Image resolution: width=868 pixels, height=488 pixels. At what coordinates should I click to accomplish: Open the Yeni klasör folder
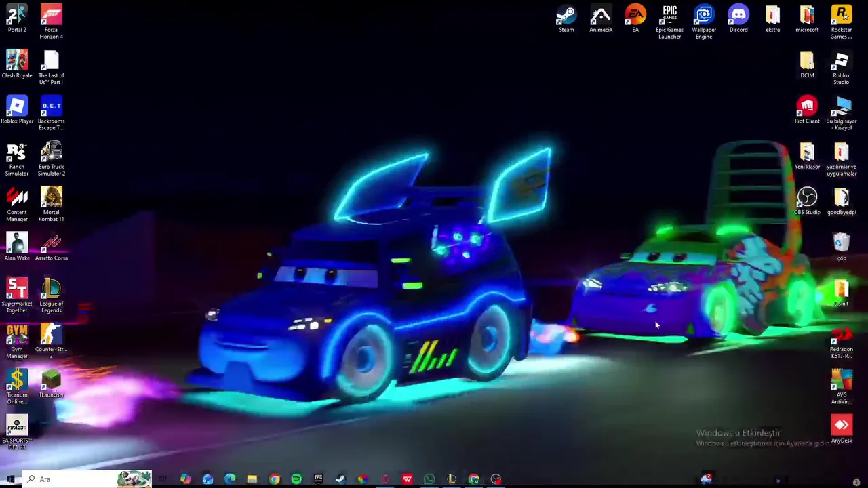pos(807,155)
